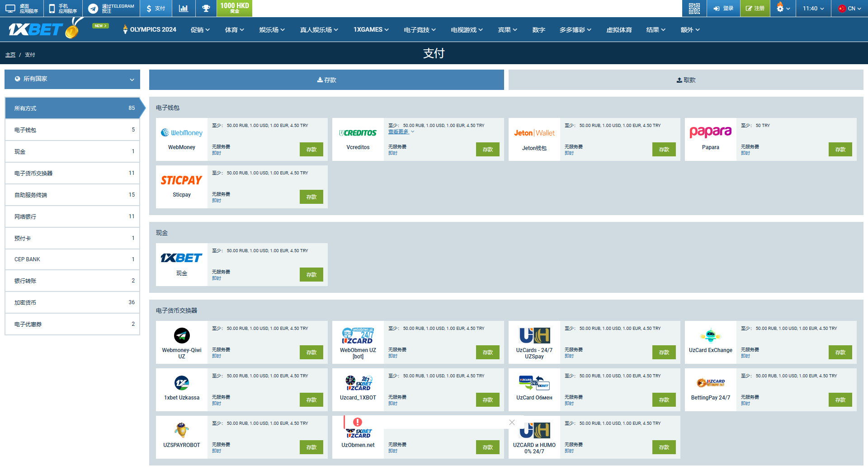Click 存款 button for WebMoney
Viewport: 868px width, 470px height.
tap(311, 150)
